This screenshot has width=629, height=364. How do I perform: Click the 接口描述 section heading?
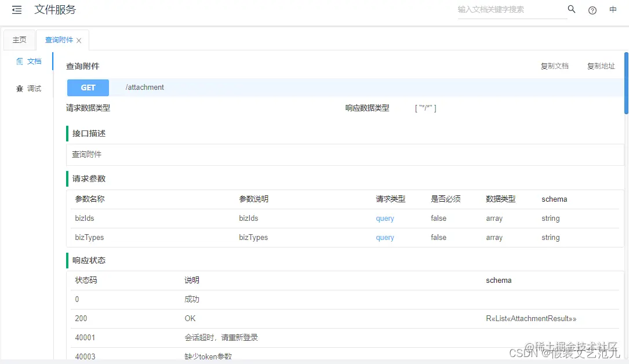[89, 133]
